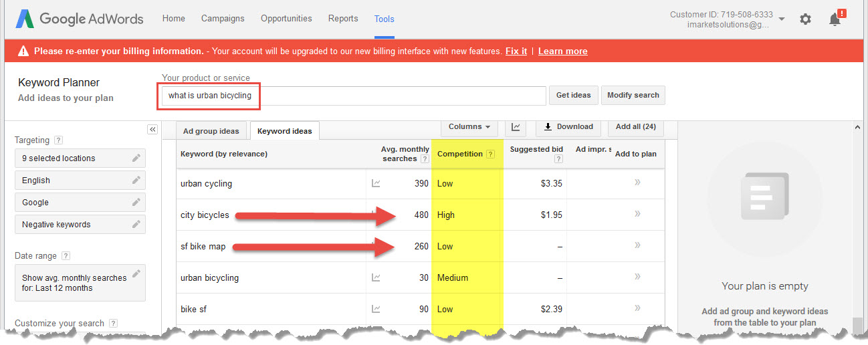Image resolution: width=868 pixels, height=345 pixels.
Task: Open the Opportunities menu item
Action: pyautogui.click(x=286, y=19)
